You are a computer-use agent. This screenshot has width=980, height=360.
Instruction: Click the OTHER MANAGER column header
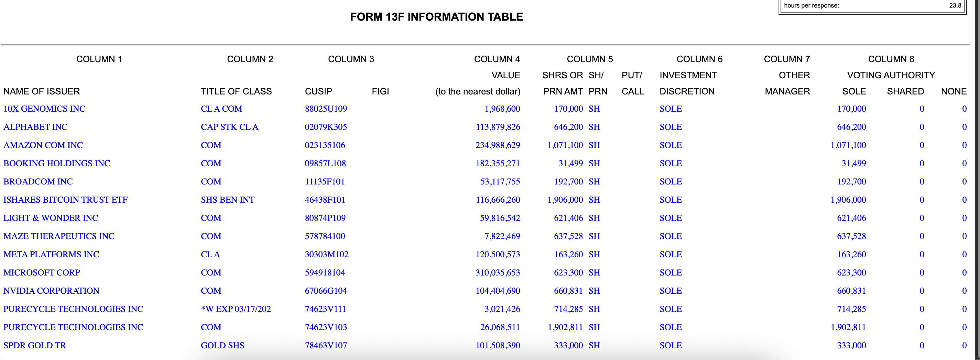point(787,83)
